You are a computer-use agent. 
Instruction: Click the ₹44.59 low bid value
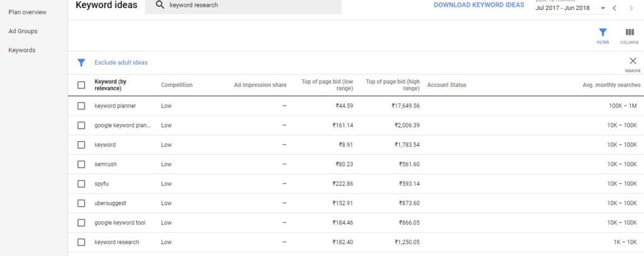click(344, 106)
